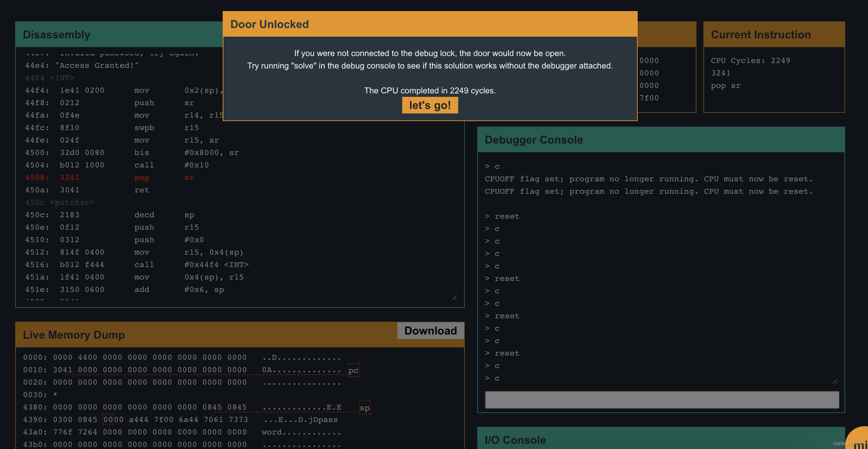The height and width of the screenshot is (449, 868).
Task: Click the 4510 push #0x0 line
Action: coord(114,240)
